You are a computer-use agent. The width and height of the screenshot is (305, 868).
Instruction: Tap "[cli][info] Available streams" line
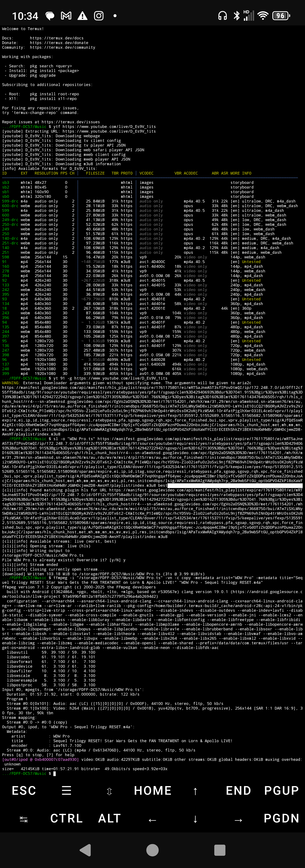59,541
